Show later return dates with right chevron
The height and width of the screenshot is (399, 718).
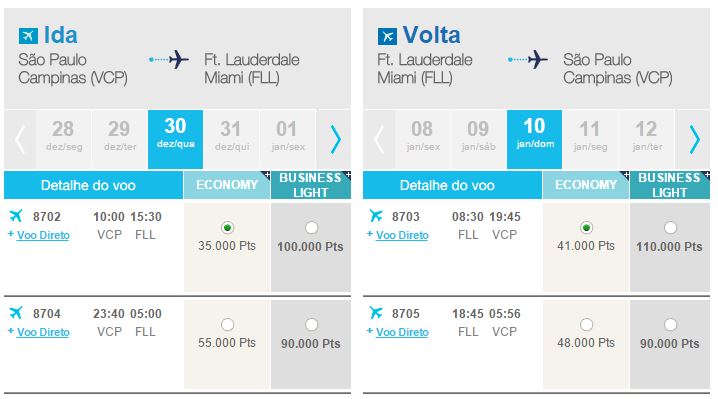click(695, 139)
